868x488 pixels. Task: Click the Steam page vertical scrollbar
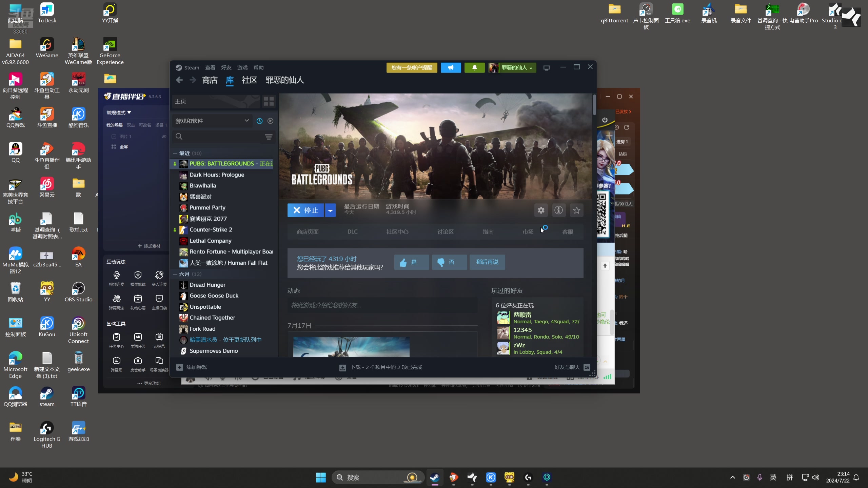pyautogui.click(x=594, y=104)
